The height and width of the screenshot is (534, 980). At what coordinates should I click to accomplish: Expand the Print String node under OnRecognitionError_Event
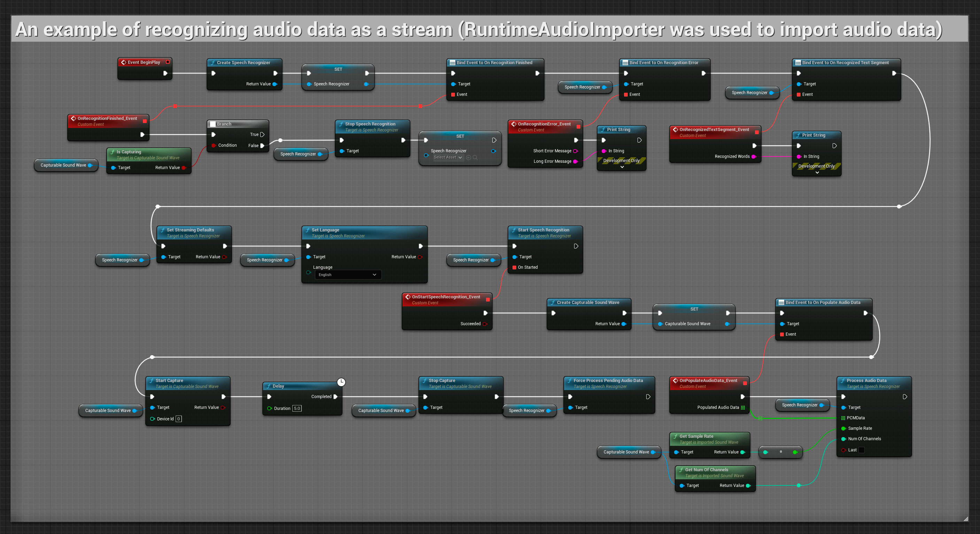click(622, 167)
